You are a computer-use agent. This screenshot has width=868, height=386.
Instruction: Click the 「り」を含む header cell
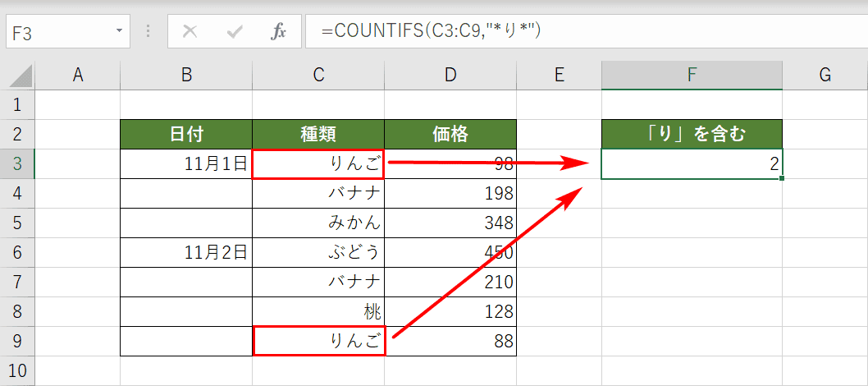pyautogui.click(x=692, y=134)
